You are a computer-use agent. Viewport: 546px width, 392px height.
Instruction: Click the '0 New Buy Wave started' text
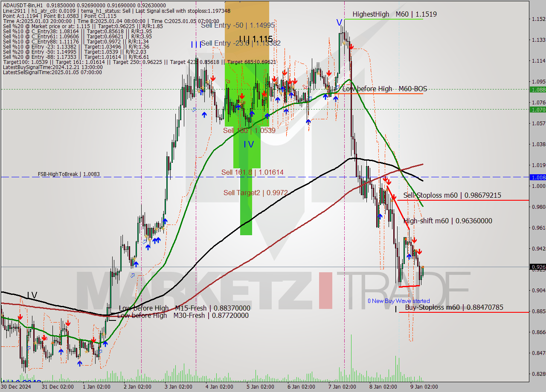(x=399, y=301)
